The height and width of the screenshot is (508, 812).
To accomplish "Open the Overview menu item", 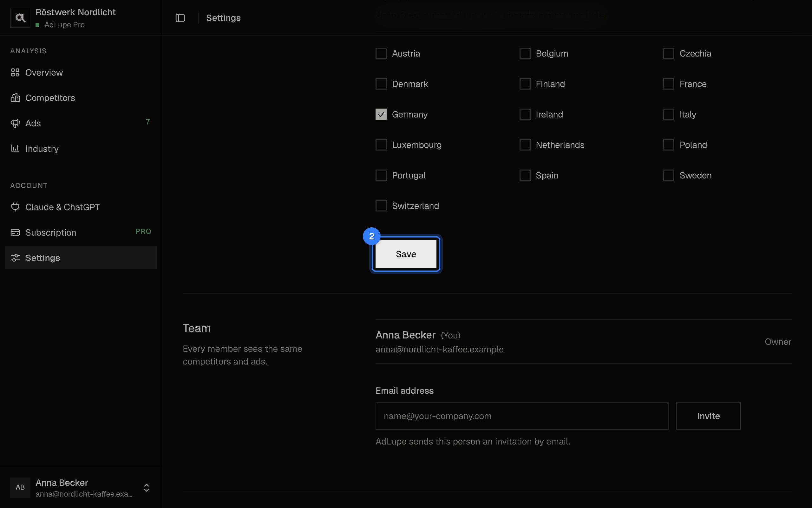I will 81,72.
